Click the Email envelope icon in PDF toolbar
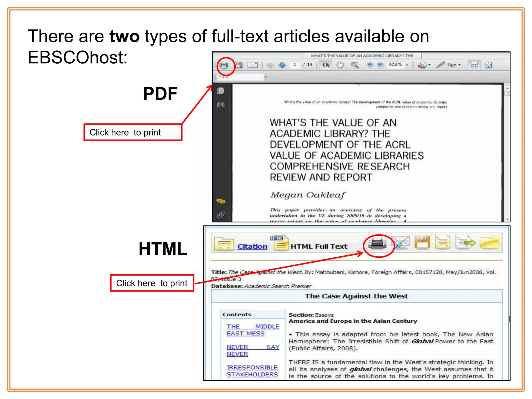The height and width of the screenshot is (399, 532). pyautogui.click(x=252, y=65)
